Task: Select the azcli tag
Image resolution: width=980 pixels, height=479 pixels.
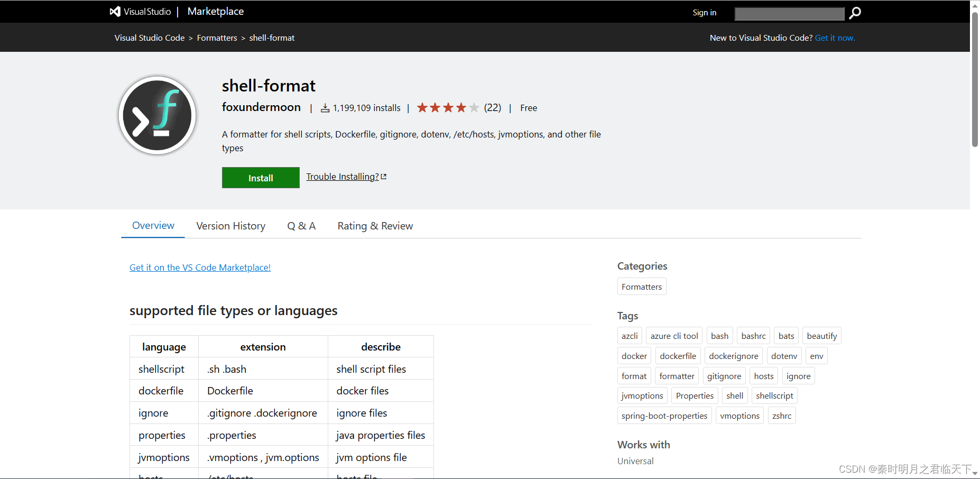Action: click(630, 336)
